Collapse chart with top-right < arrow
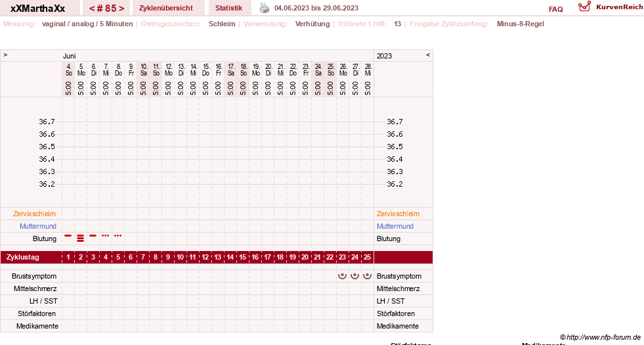644x345 pixels. click(428, 55)
